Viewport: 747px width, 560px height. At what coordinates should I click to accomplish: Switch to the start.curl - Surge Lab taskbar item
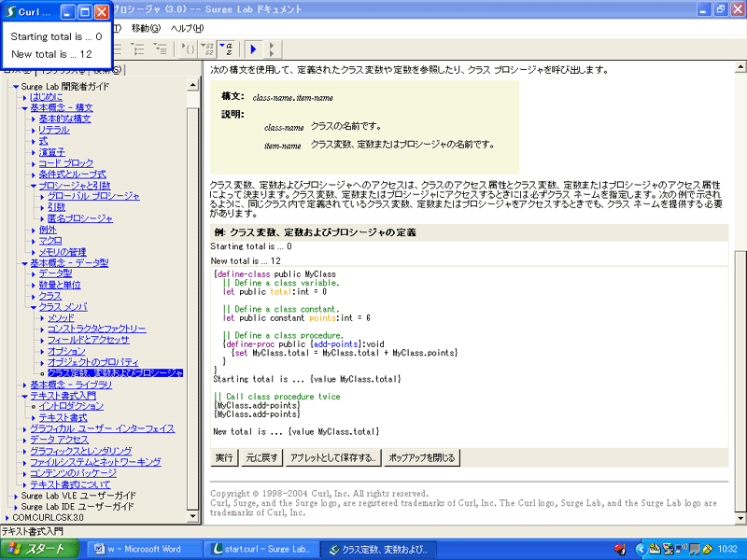click(x=261, y=549)
